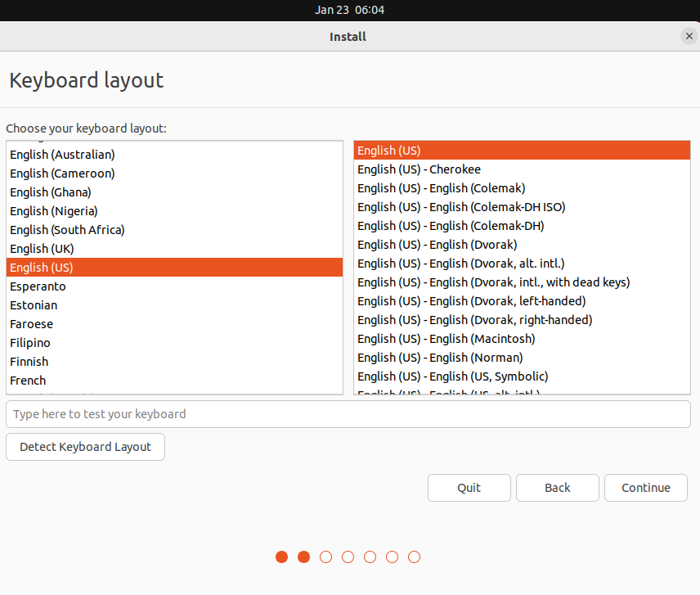Screen dimensions: 700x595
Task: Choose English (South Africa) entry
Action: coord(67,230)
